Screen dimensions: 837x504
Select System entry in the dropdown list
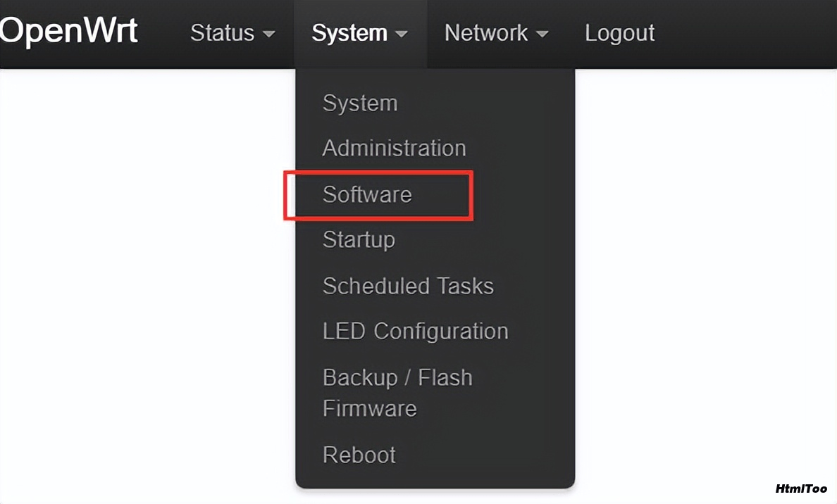tap(360, 103)
